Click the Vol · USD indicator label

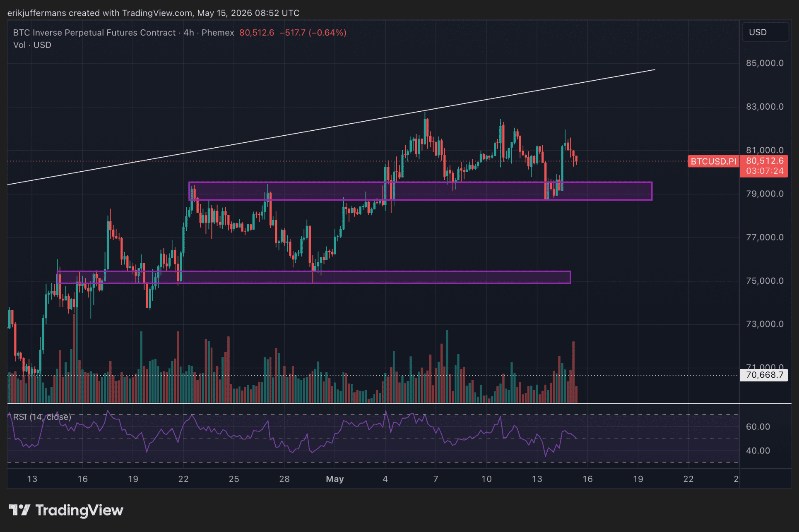click(x=32, y=45)
